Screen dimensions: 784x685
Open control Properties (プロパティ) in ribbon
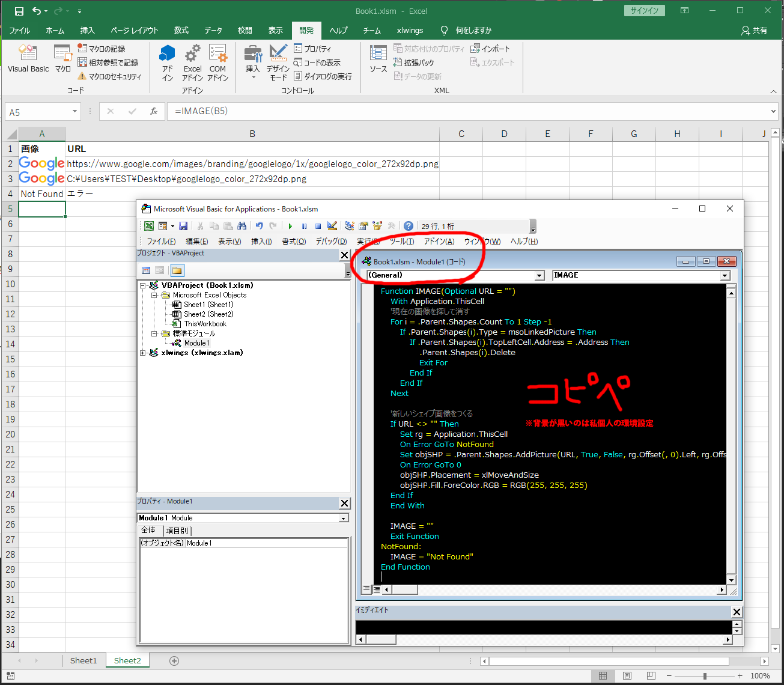[312, 49]
